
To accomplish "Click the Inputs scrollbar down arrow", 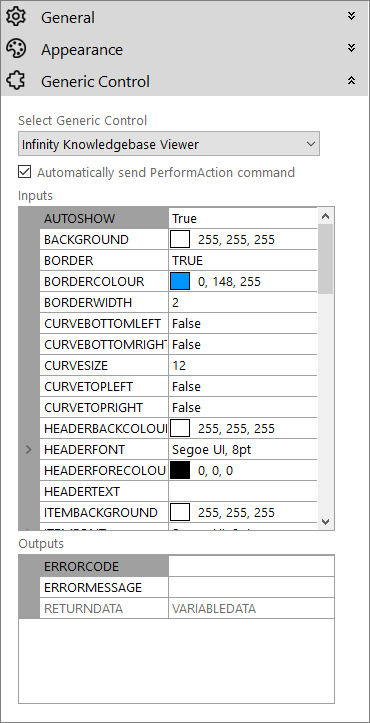I will tap(326, 522).
